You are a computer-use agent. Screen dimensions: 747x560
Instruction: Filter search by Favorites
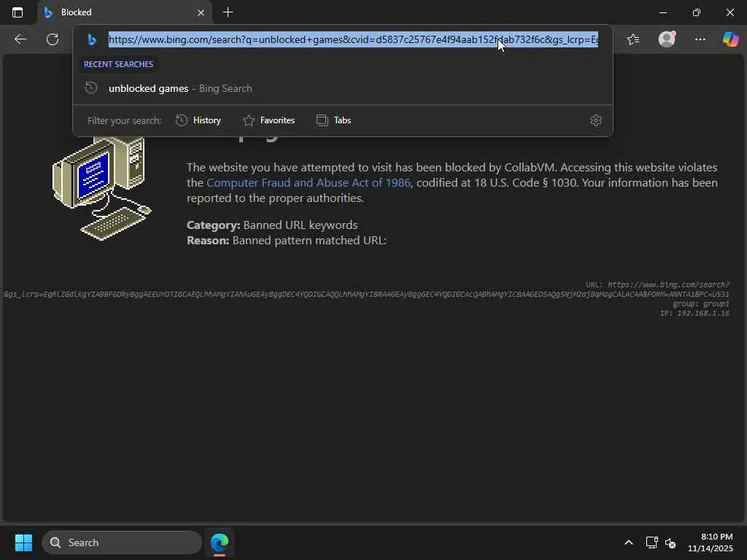[268, 120]
